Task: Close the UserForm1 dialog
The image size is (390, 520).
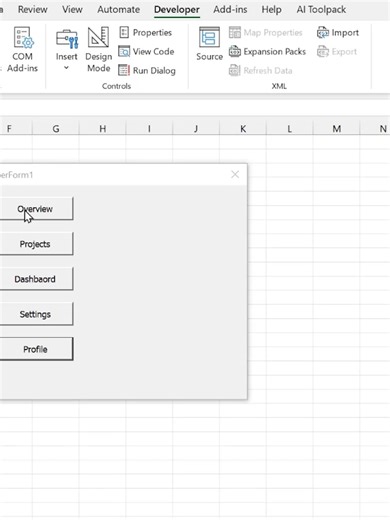Action: tap(235, 174)
